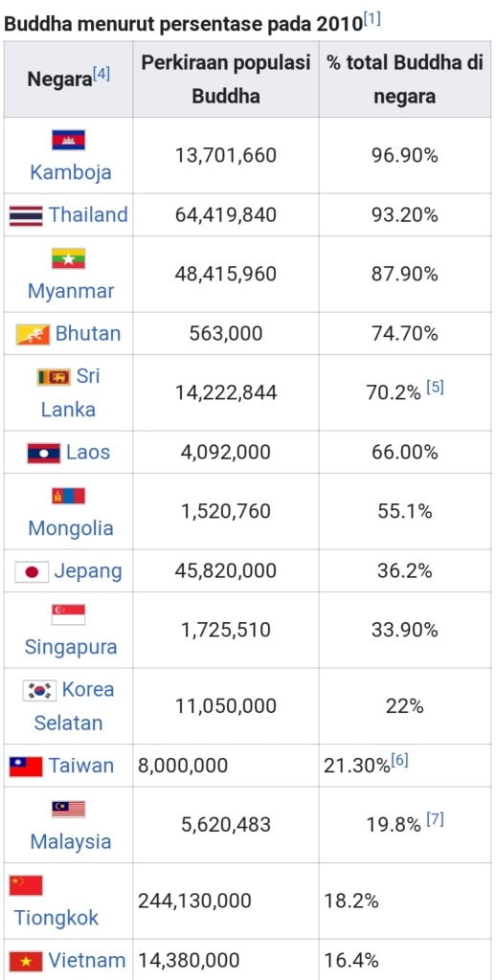The image size is (496, 980).
Task: Open footnote reference 1 in title
Action: pos(372,19)
